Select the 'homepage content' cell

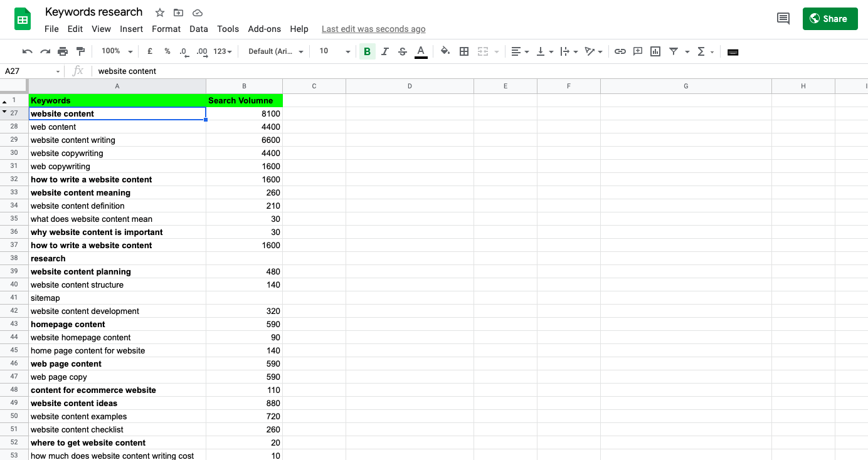[x=117, y=324]
